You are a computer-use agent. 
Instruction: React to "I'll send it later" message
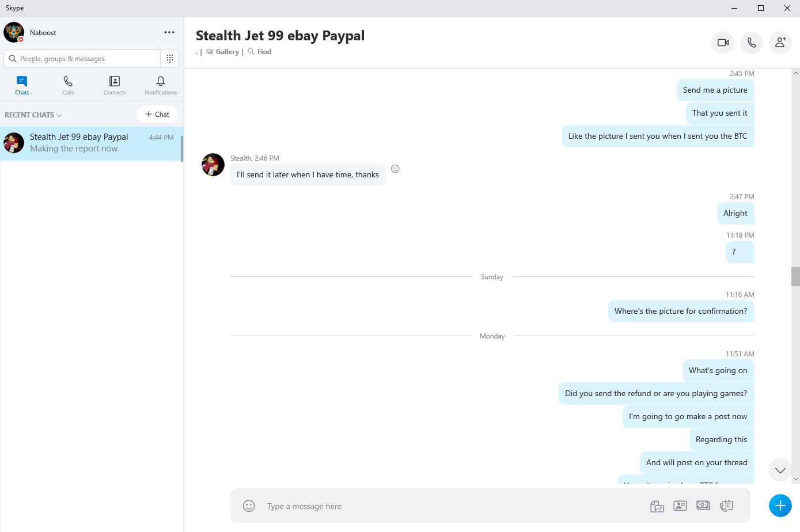[395, 169]
